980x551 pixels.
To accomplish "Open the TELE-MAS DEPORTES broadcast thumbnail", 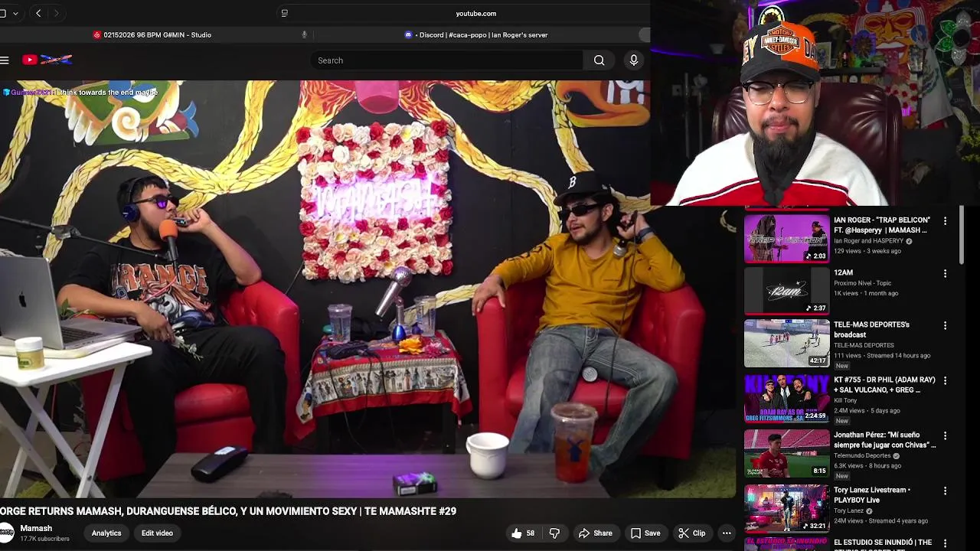I will [787, 344].
